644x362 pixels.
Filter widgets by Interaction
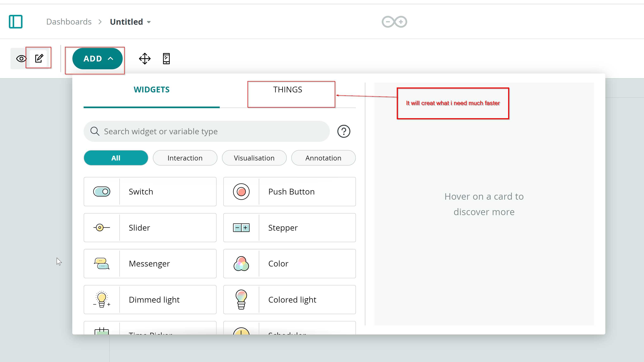tap(185, 158)
